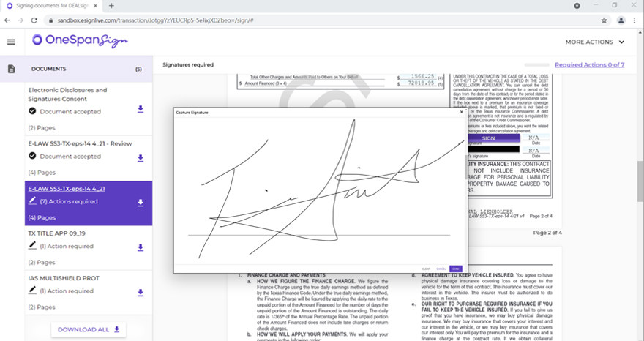Click the Documents panel page icon
The height and width of the screenshot is (341, 644).
tap(12, 69)
